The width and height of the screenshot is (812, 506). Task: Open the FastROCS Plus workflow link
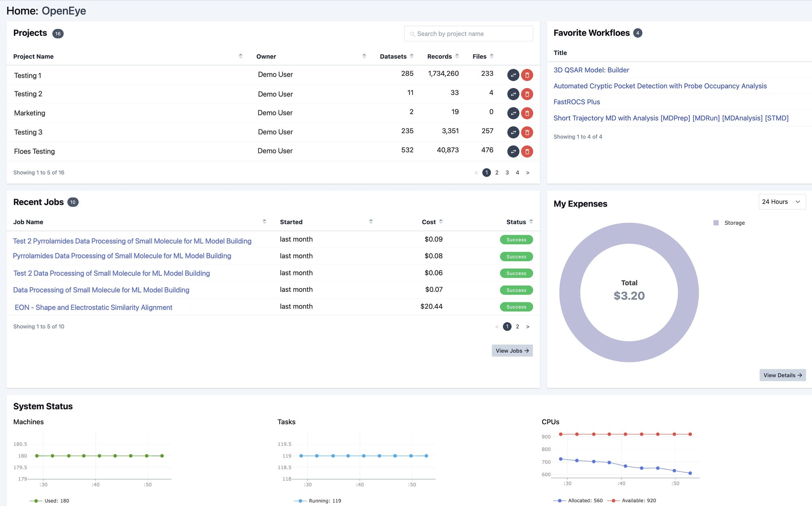pyautogui.click(x=577, y=102)
